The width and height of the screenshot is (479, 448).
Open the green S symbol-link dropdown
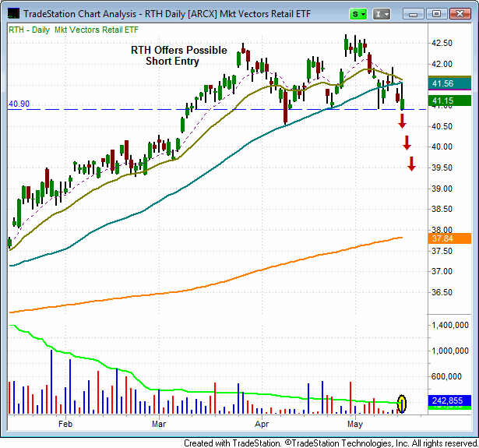tap(358, 14)
